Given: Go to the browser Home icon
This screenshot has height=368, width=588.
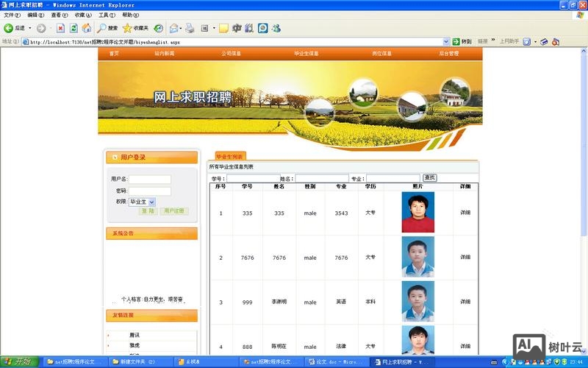Looking at the screenshot, I should point(87,28).
